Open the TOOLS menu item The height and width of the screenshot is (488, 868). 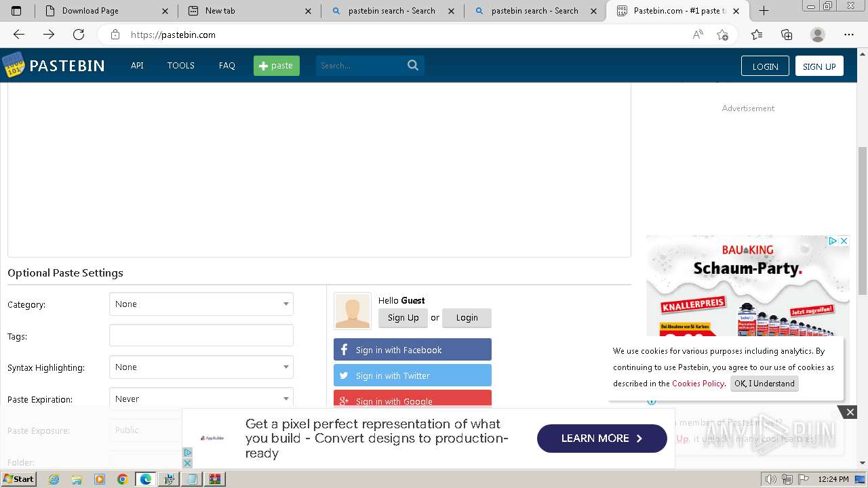click(x=181, y=66)
